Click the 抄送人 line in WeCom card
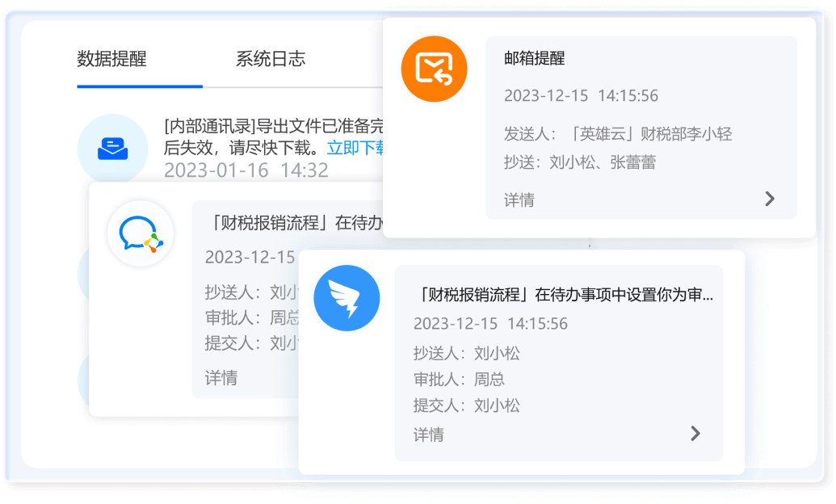This screenshot has width=836, height=504. 252,292
